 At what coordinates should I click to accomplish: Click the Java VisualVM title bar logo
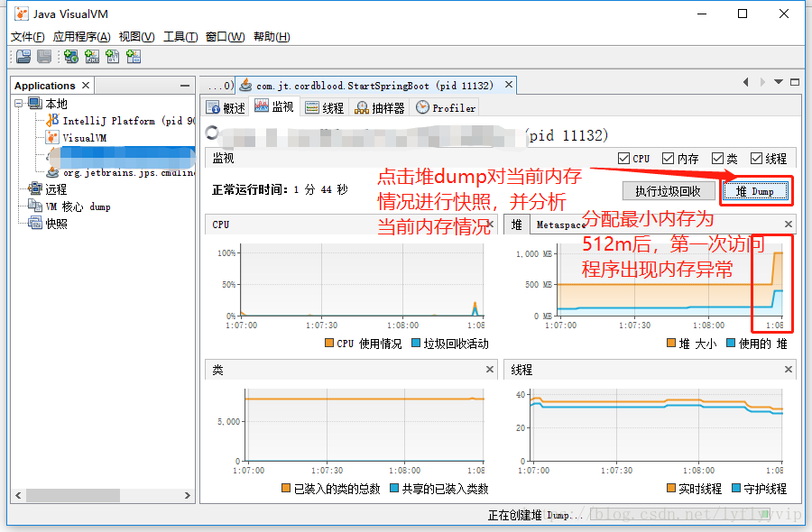[22, 14]
